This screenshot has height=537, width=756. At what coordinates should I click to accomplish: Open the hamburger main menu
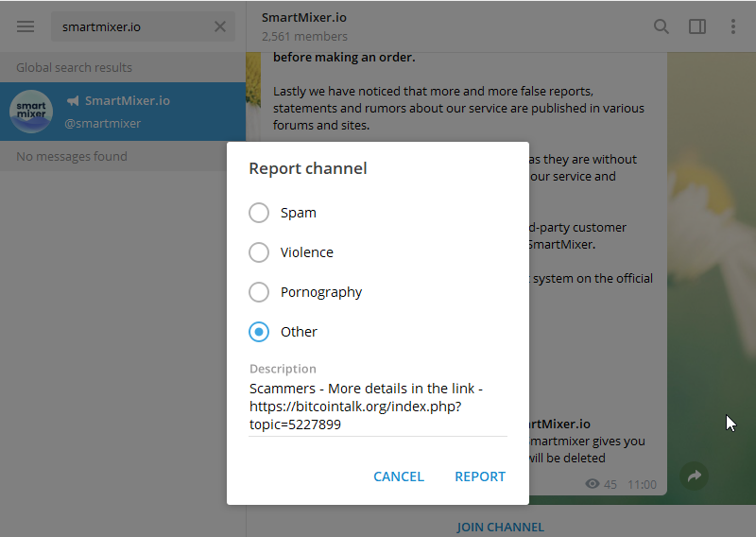click(x=26, y=26)
